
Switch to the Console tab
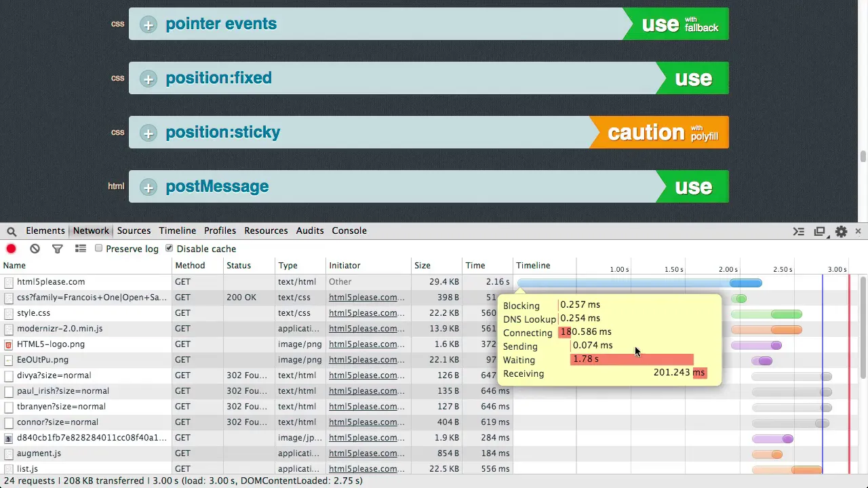pyautogui.click(x=349, y=230)
